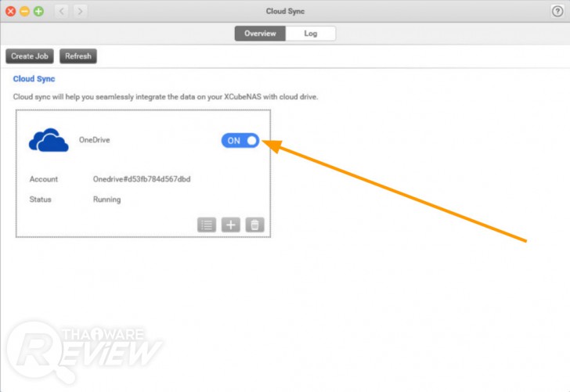Select the OneDrive account ID text
Image resolution: width=570 pixels, height=392 pixels.
[x=142, y=179]
